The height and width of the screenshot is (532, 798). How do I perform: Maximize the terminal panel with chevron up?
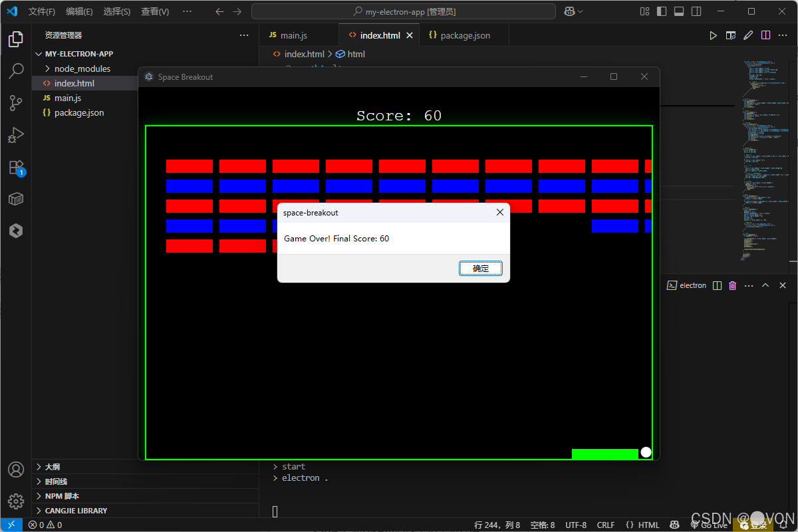(765, 285)
